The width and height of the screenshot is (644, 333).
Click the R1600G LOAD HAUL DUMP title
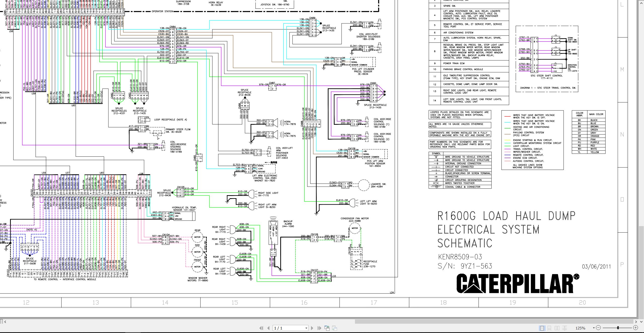pyautogui.click(x=506, y=216)
